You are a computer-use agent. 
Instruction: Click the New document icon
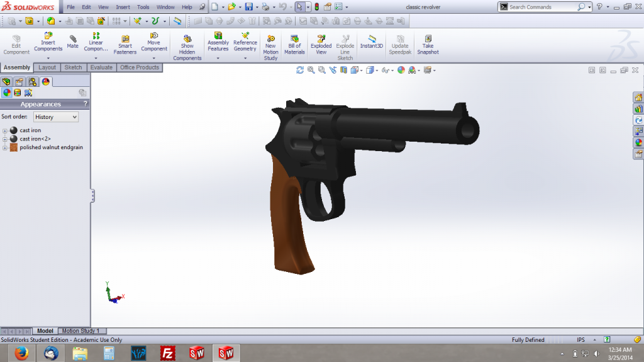(215, 7)
